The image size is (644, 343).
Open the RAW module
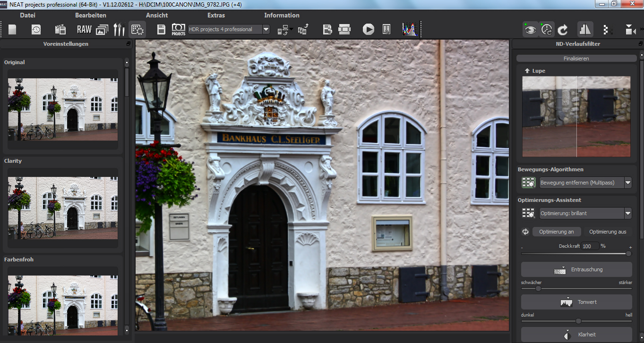84,29
